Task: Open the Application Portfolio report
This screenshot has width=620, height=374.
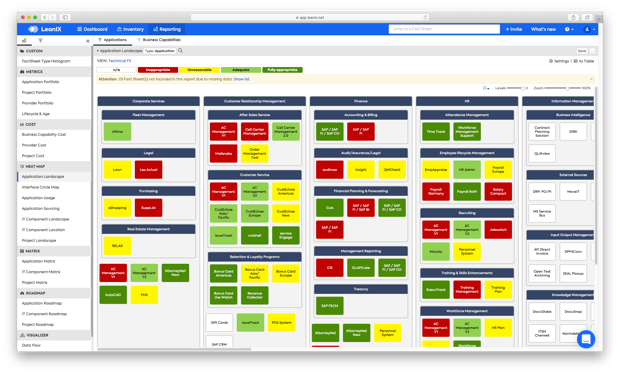Action: (x=40, y=82)
